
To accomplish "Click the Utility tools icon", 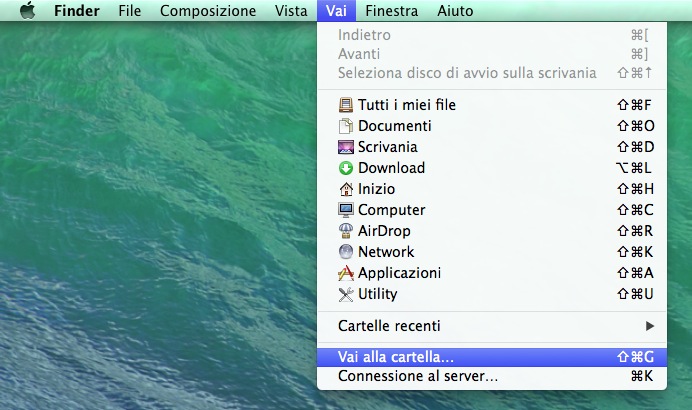I will pos(346,294).
